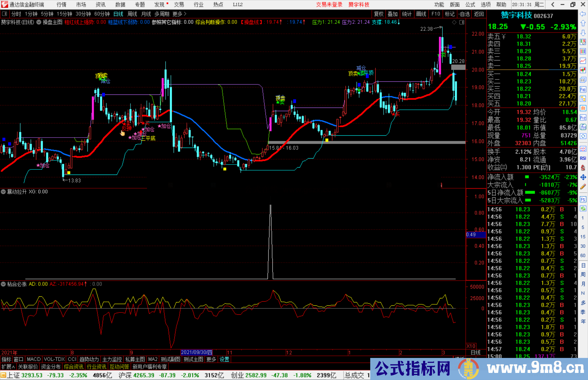Toggle the 粘合必涨 indicator circle button

(x=3, y=284)
